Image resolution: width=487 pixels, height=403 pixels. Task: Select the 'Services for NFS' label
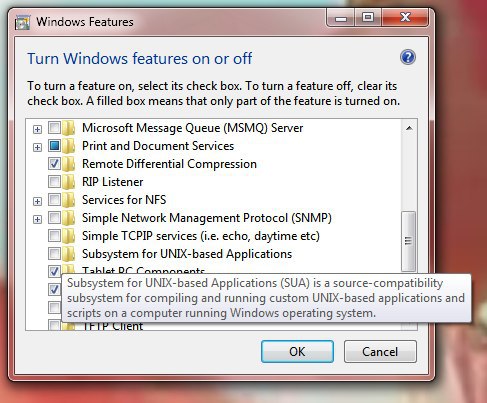tap(124, 200)
